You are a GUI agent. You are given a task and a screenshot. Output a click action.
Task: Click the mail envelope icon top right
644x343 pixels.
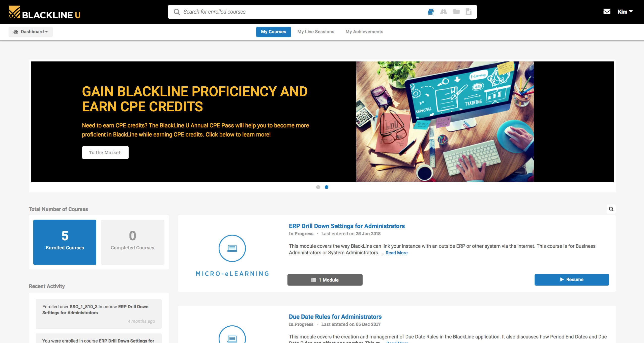[606, 12]
